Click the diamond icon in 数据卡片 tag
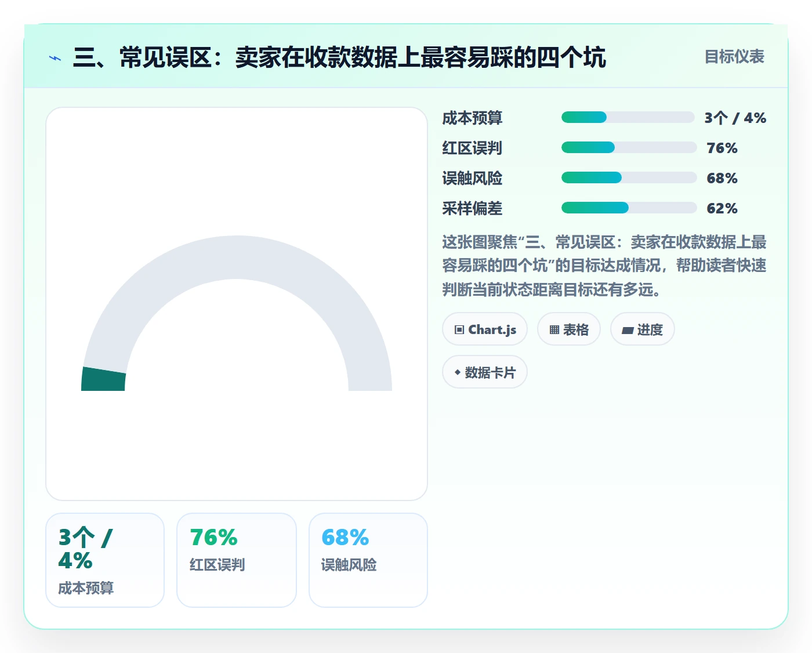Image resolution: width=812 pixels, height=653 pixels. click(458, 372)
